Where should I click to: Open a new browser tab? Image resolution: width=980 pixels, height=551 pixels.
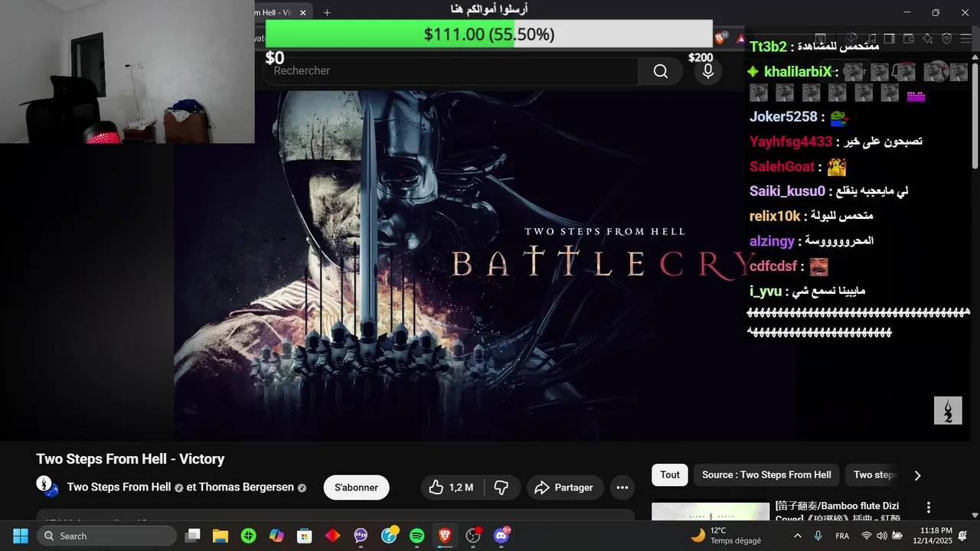click(x=327, y=12)
